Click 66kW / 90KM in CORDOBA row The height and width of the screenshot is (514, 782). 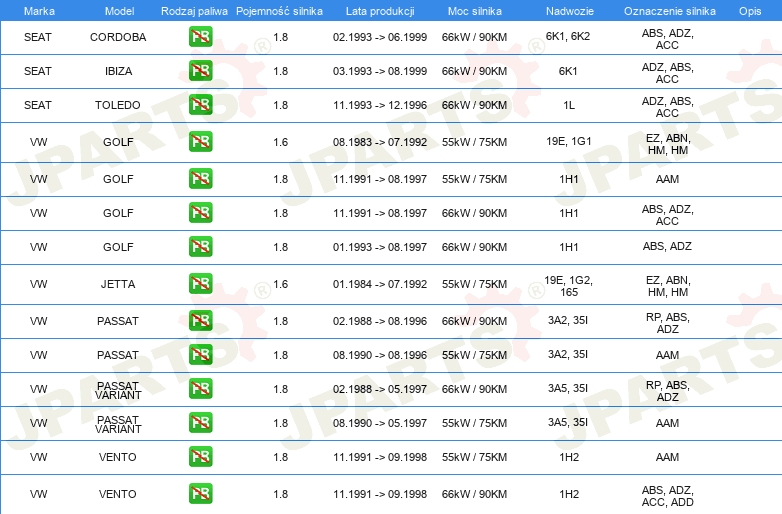(474, 37)
